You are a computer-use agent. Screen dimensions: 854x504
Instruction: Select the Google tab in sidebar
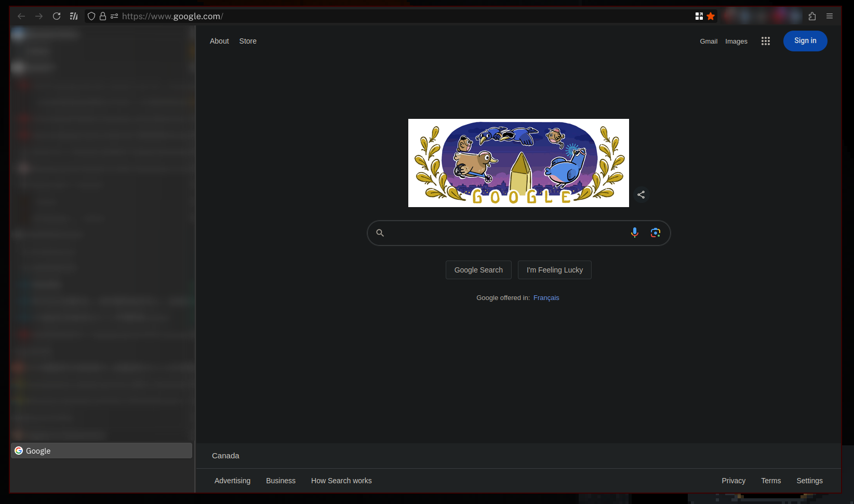coord(101,451)
